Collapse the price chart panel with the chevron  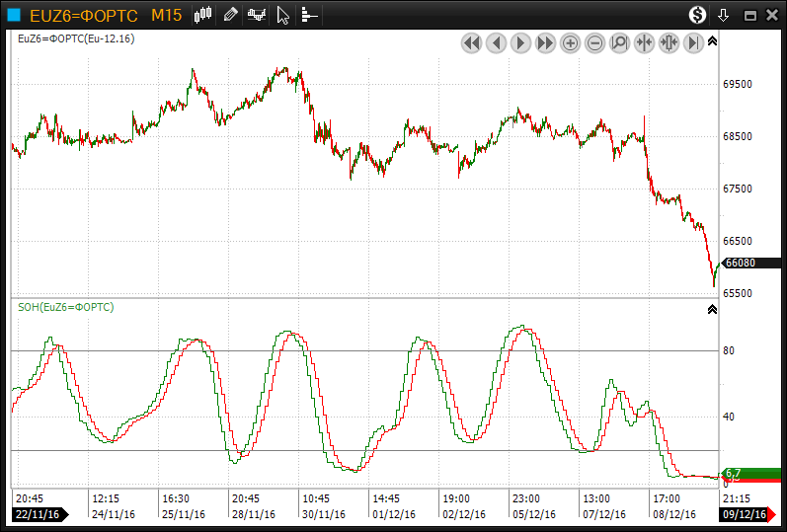pos(712,40)
